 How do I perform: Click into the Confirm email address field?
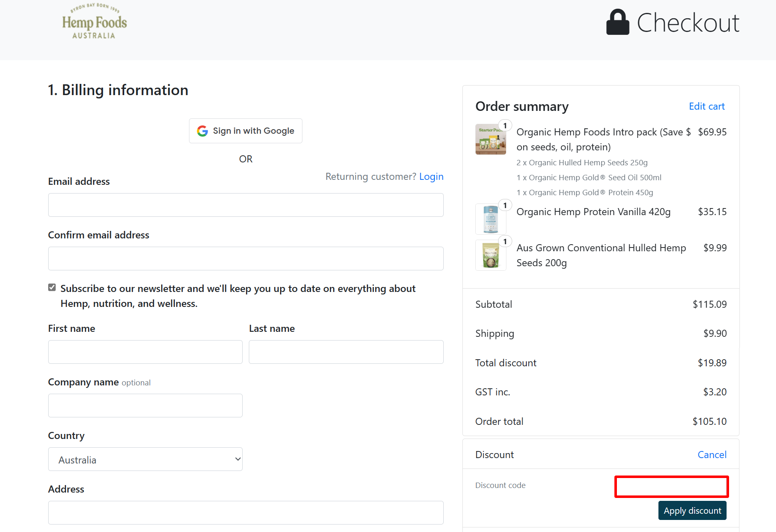pos(246,259)
